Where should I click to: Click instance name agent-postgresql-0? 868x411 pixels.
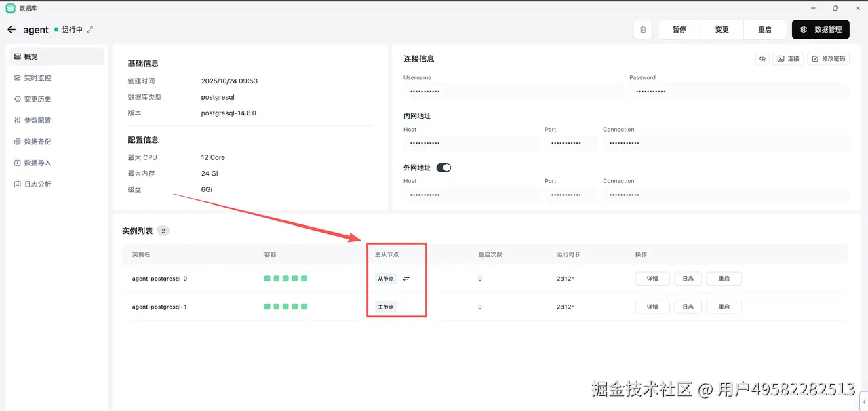pos(159,279)
